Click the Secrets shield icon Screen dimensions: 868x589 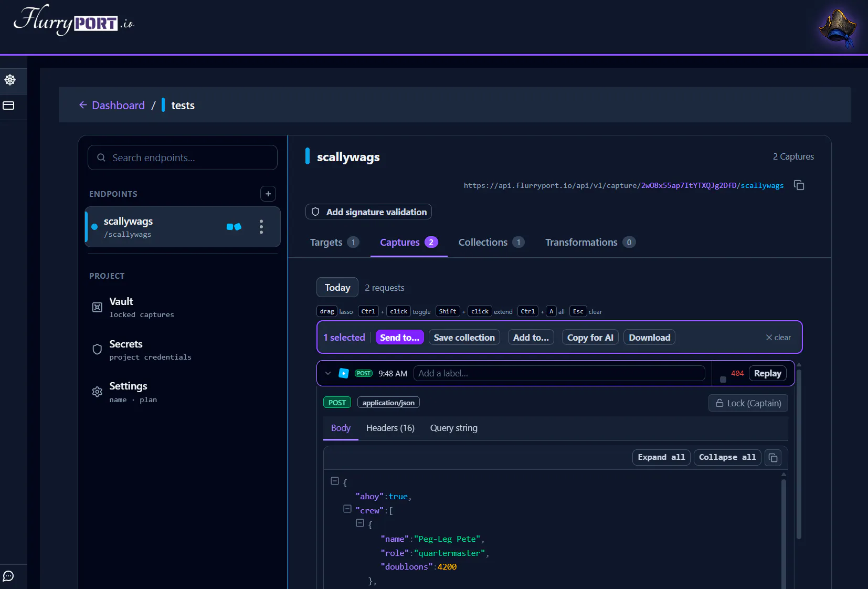pyautogui.click(x=97, y=350)
